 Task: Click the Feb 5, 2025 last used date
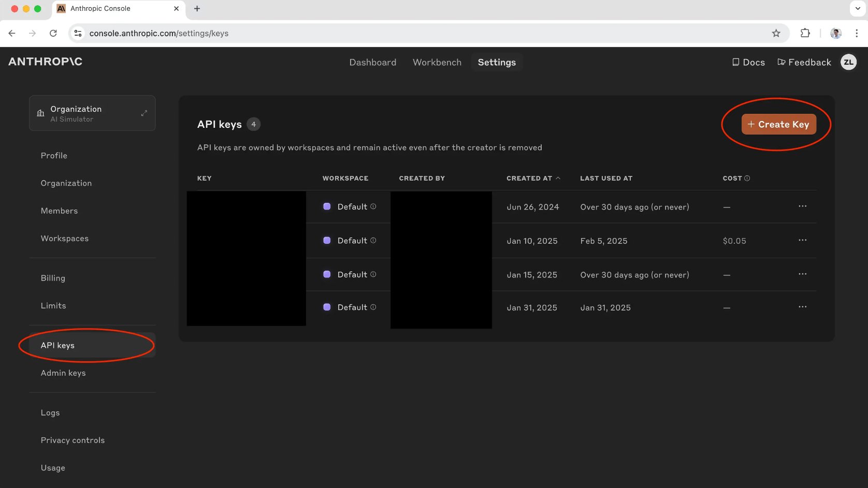click(x=603, y=241)
